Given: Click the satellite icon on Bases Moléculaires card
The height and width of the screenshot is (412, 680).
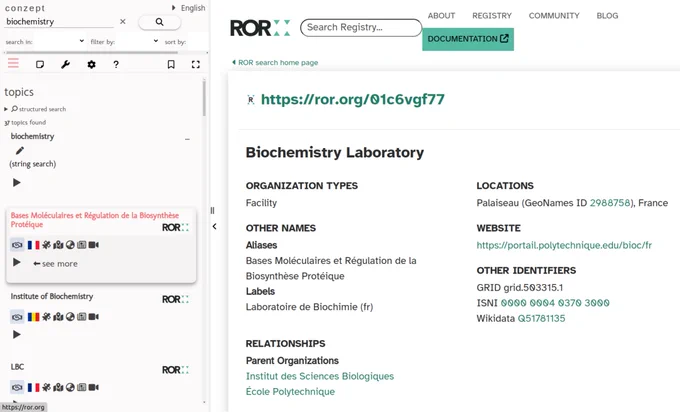Looking at the screenshot, I should click(x=46, y=245).
